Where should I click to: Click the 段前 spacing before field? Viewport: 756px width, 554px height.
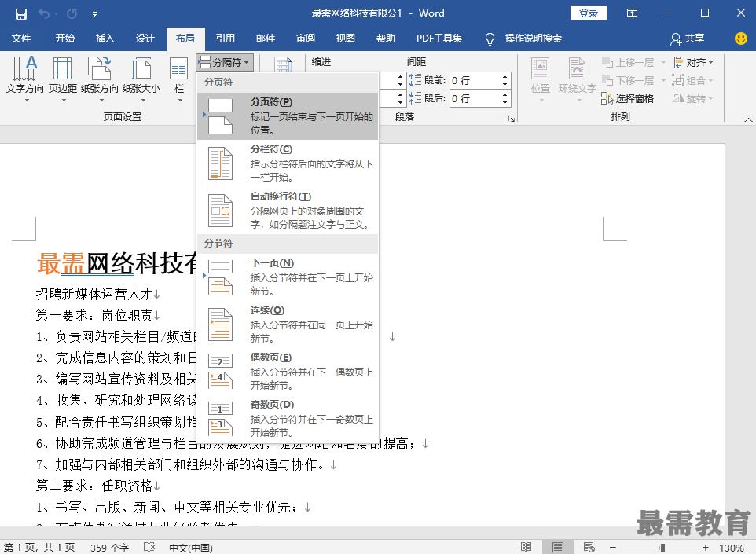point(475,80)
